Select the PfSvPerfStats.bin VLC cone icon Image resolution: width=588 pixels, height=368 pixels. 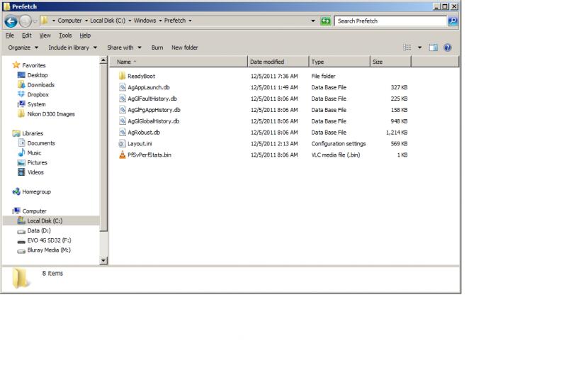(x=122, y=155)
